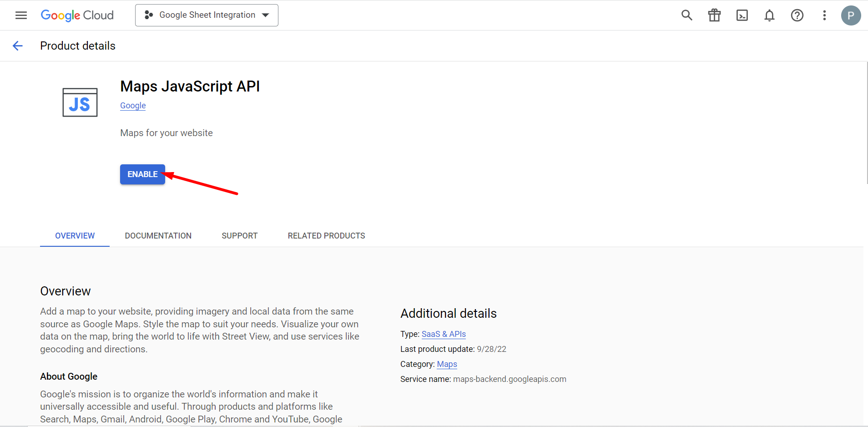Open the Google Sheet Integration project selector
The width and height of the screenshot is (868, 427).
207,15
